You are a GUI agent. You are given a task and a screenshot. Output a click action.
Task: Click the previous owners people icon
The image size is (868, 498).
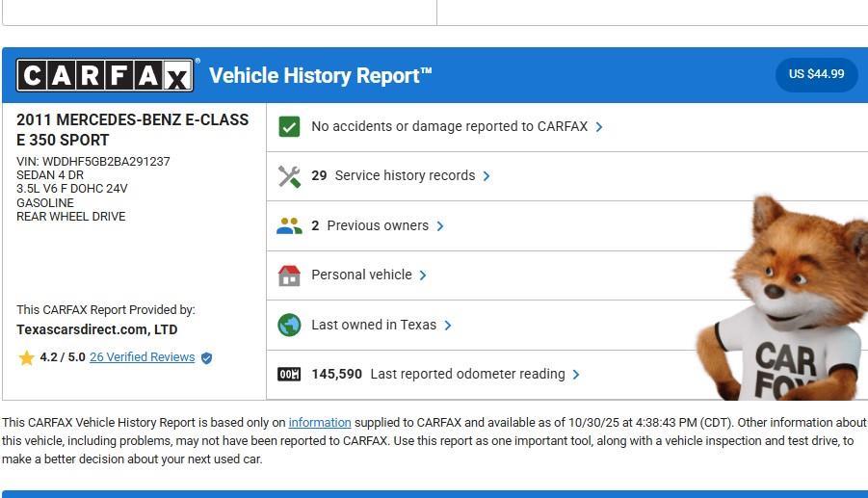289,226
